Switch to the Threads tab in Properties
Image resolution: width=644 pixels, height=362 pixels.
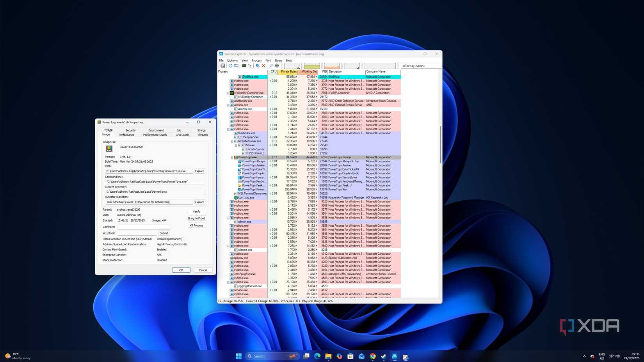(203, 135)
